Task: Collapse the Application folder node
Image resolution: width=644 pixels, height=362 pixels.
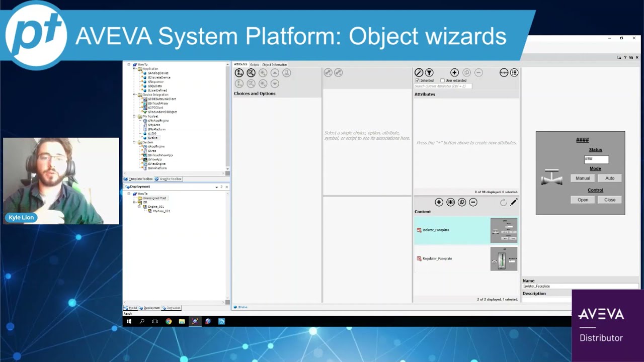Action: 134,69
